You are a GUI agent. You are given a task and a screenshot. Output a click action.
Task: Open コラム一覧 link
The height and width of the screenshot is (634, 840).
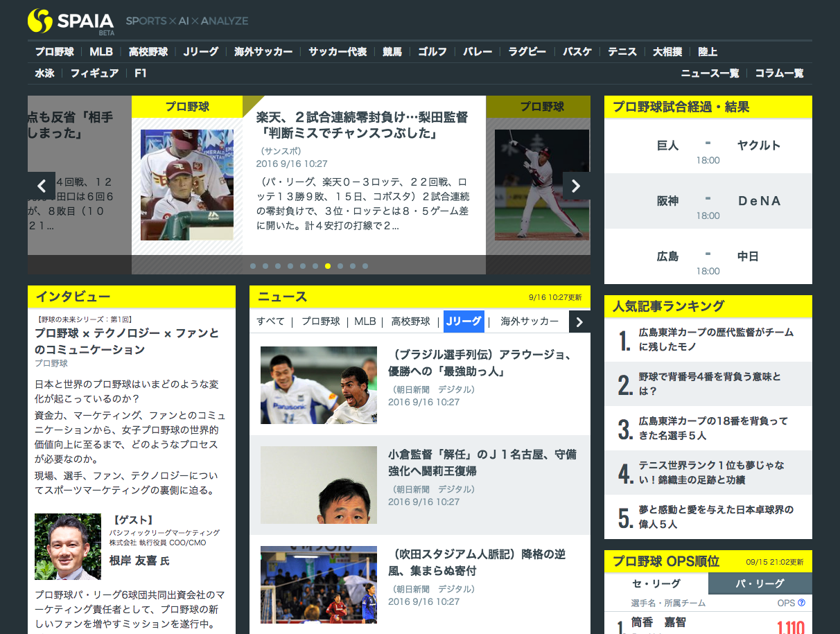(x=779, y=73)
